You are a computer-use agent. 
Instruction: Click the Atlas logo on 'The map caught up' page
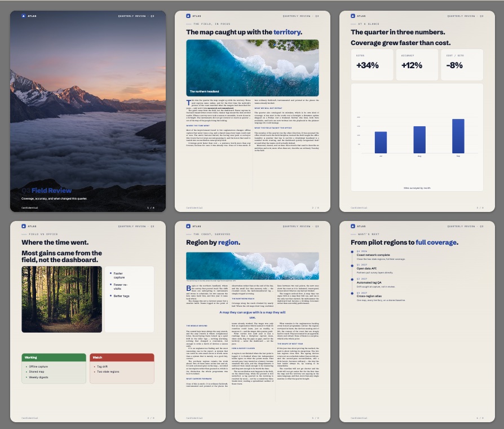tap(188, 16)
